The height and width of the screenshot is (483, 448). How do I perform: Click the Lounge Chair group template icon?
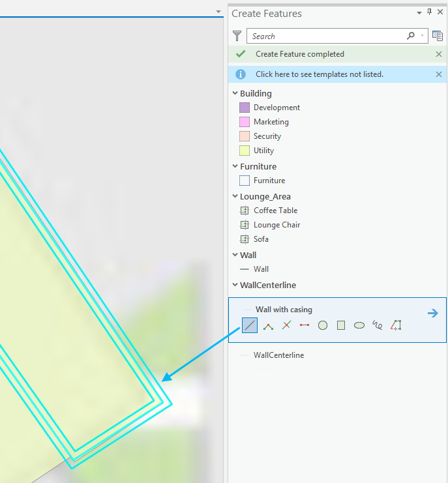point(245,225)
